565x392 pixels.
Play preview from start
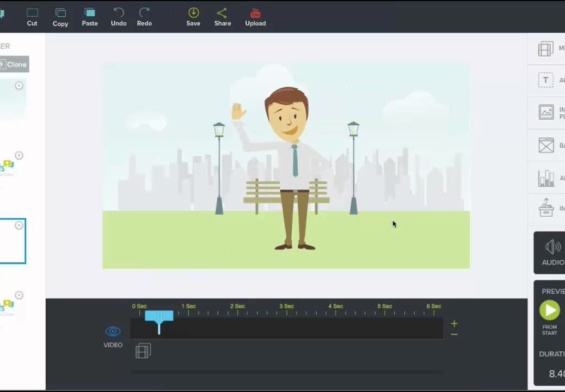pyautogui.click(x=550, y=310)
